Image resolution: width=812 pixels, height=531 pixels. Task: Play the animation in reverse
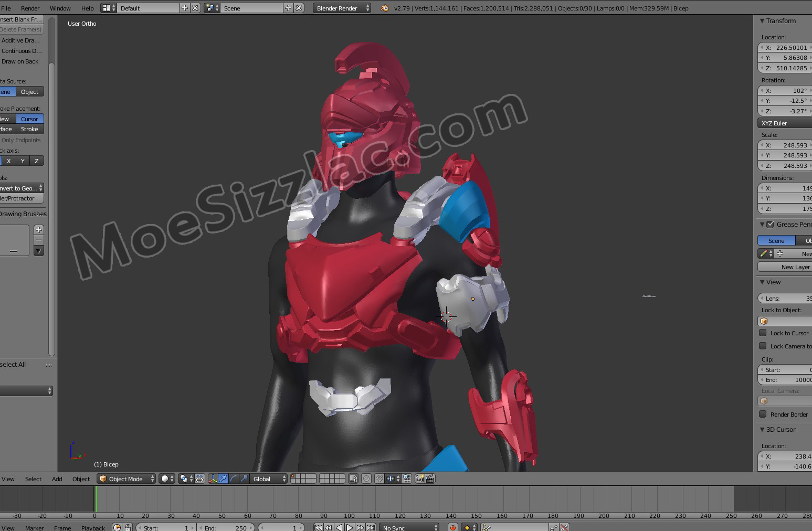(339, 527)
